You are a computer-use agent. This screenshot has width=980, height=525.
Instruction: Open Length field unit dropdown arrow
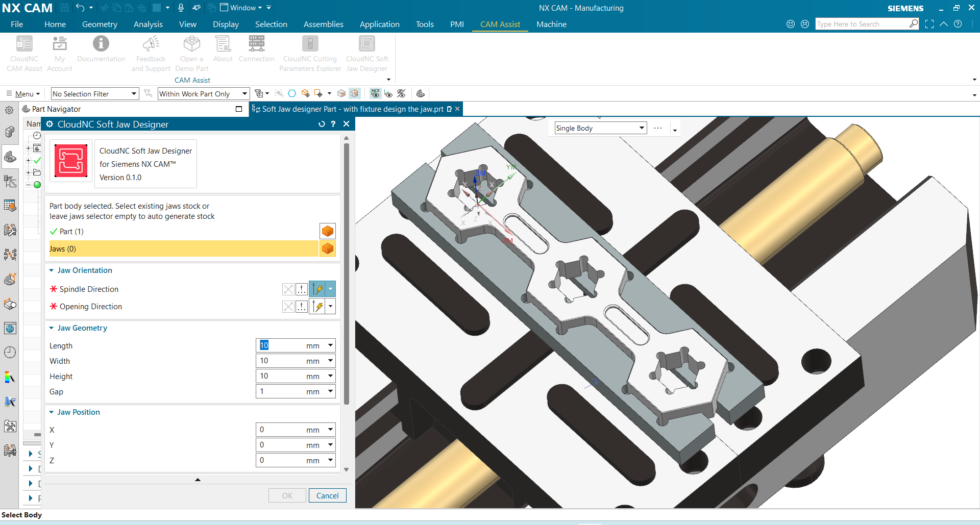[330, 345]
